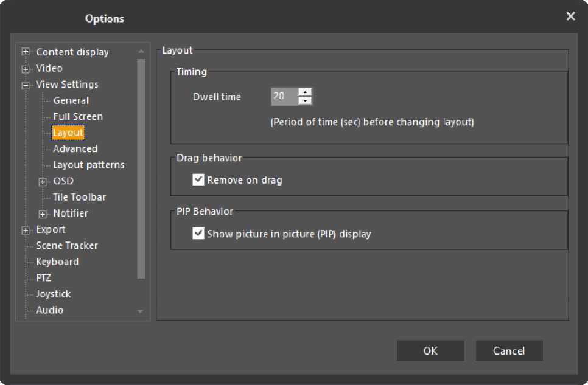Screen dimensions: 588x385
Task: Open the Tile Toolbar settings
Action: (79, 197)
